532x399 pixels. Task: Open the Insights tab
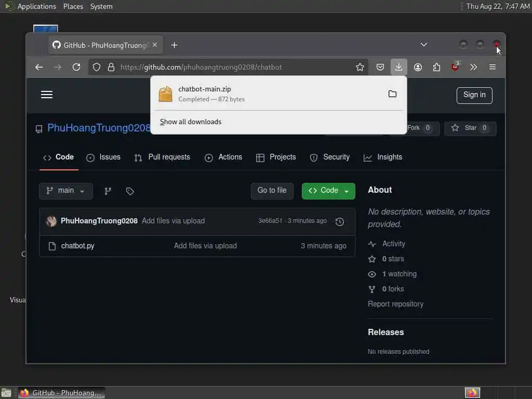[x=383, y=157]
